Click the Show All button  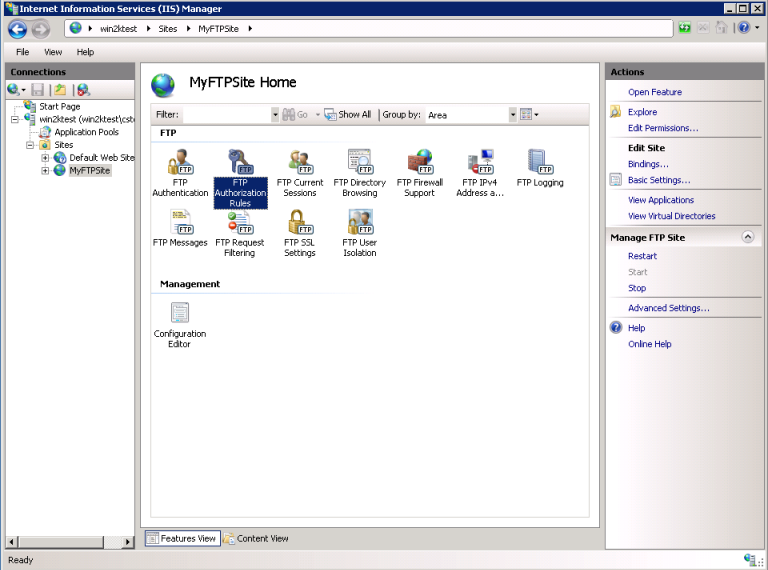pyautogui.click(x=348, y=115)
